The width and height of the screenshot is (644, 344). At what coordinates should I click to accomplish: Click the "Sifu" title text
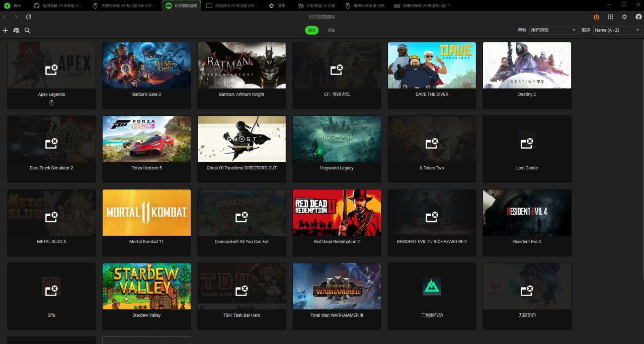tap(51, 315)
